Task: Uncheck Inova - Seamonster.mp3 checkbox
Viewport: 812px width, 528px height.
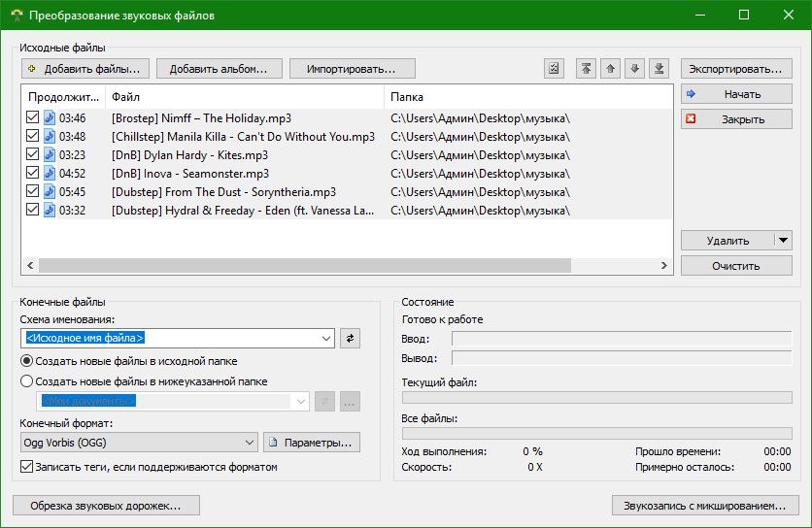Action: [32, 173]
